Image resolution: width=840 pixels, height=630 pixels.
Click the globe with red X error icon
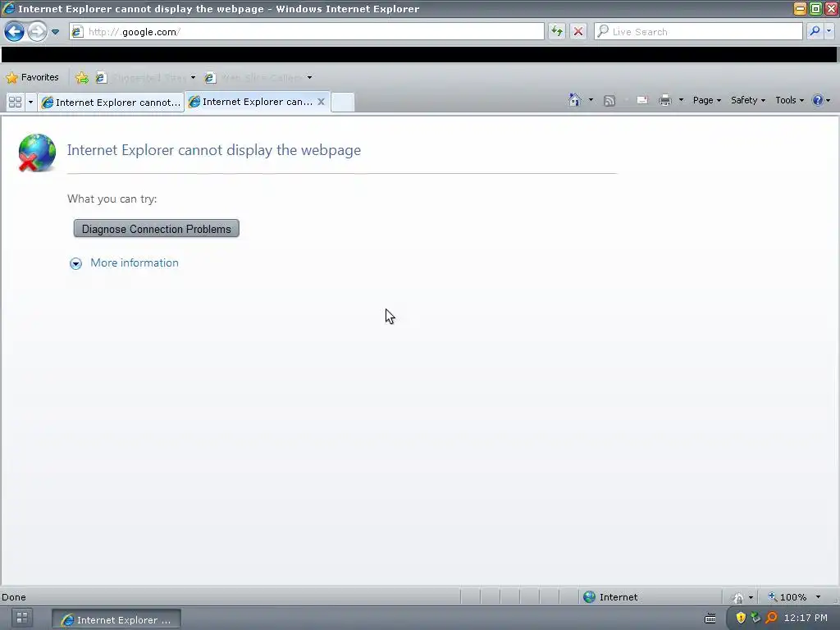[36, 153]
